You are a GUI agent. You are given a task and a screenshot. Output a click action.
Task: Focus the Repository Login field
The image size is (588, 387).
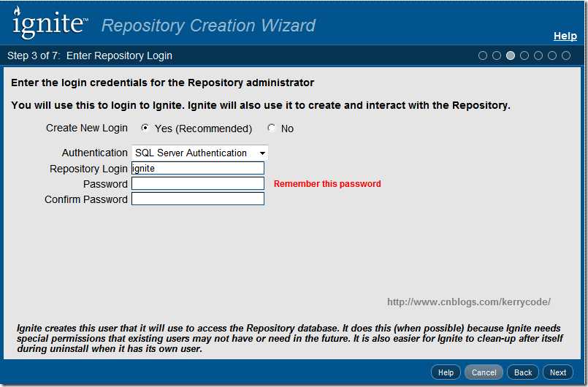pyautogui.click(x=198, y=168)
